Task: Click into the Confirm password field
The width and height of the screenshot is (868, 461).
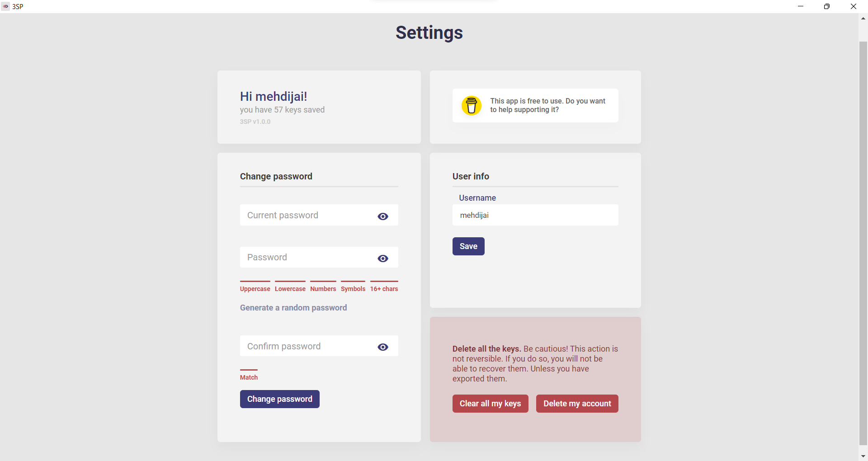Action: 319,346
